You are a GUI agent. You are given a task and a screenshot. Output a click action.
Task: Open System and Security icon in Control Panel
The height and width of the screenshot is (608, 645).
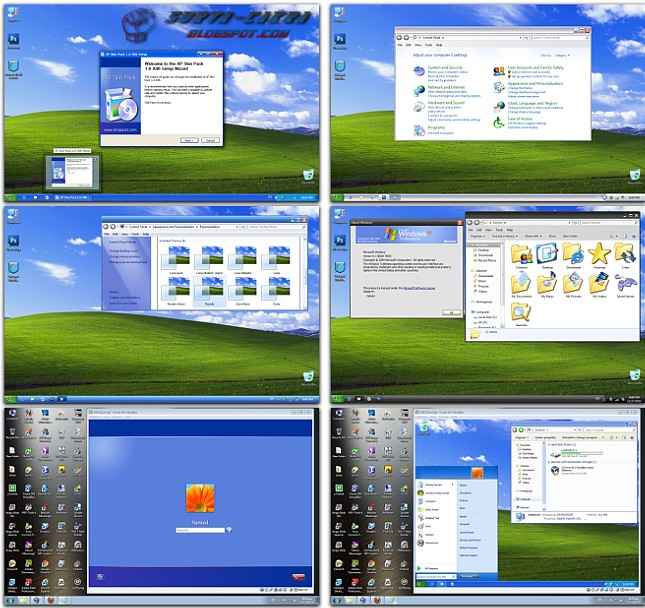[x=419, y=71]
